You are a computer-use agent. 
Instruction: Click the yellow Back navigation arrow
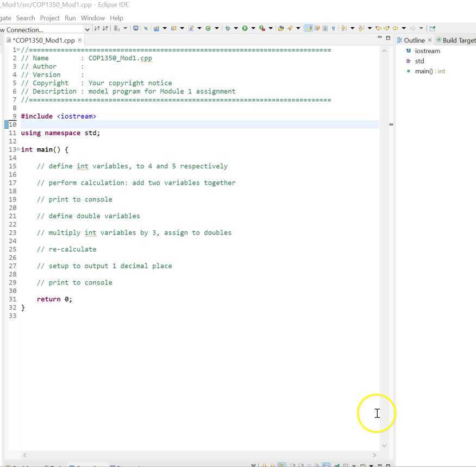(x=396, y=28)
